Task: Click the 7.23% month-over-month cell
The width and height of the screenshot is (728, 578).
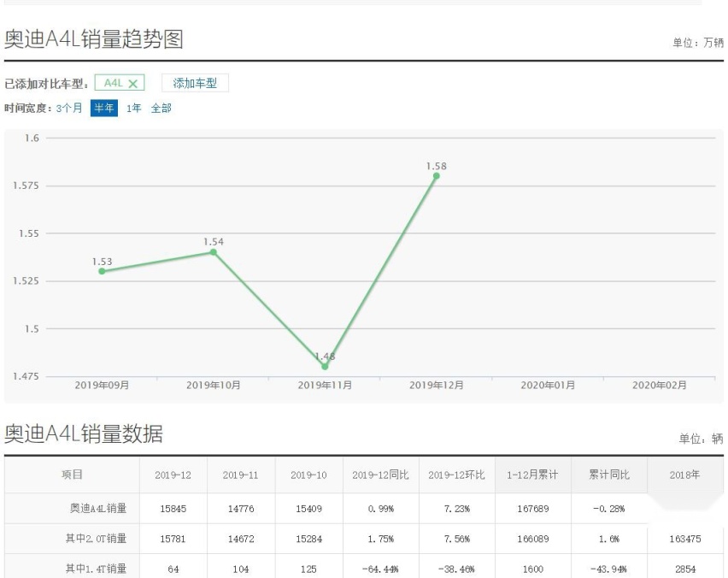Action: tap(457, 509)
